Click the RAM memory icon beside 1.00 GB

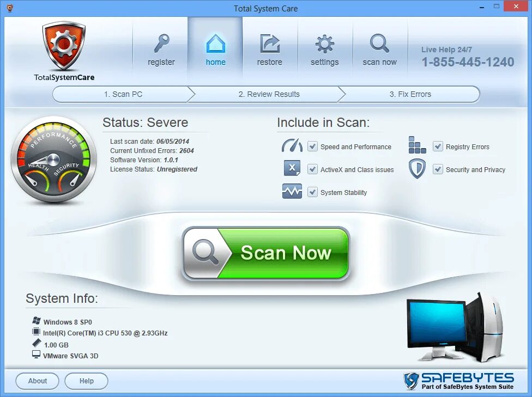point(37,343)
